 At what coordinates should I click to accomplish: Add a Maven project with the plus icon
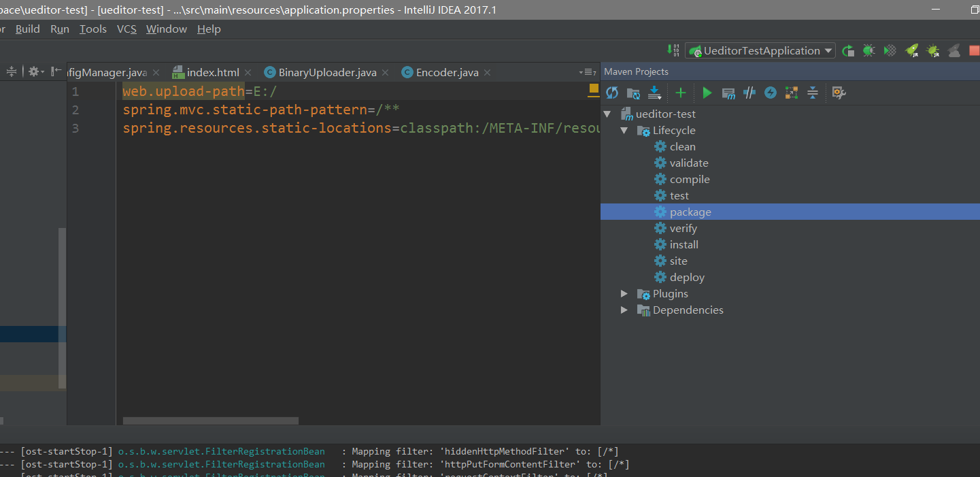point(680,93)
